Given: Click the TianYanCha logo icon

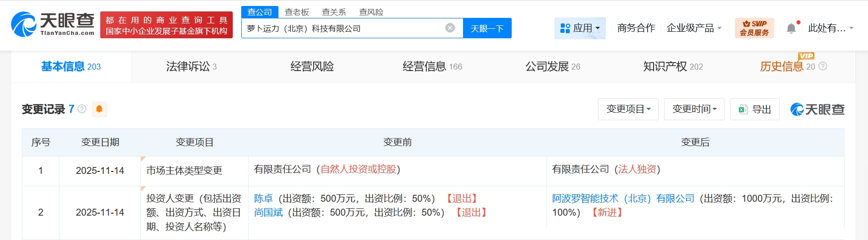Looking at the screenshot, I should pos(24,24).
